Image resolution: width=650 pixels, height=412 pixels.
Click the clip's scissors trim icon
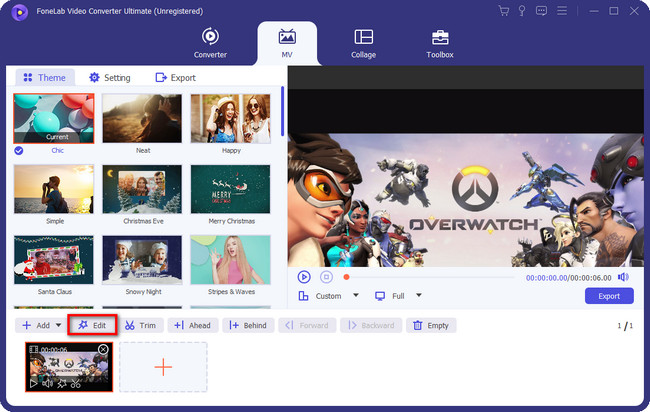75,384
